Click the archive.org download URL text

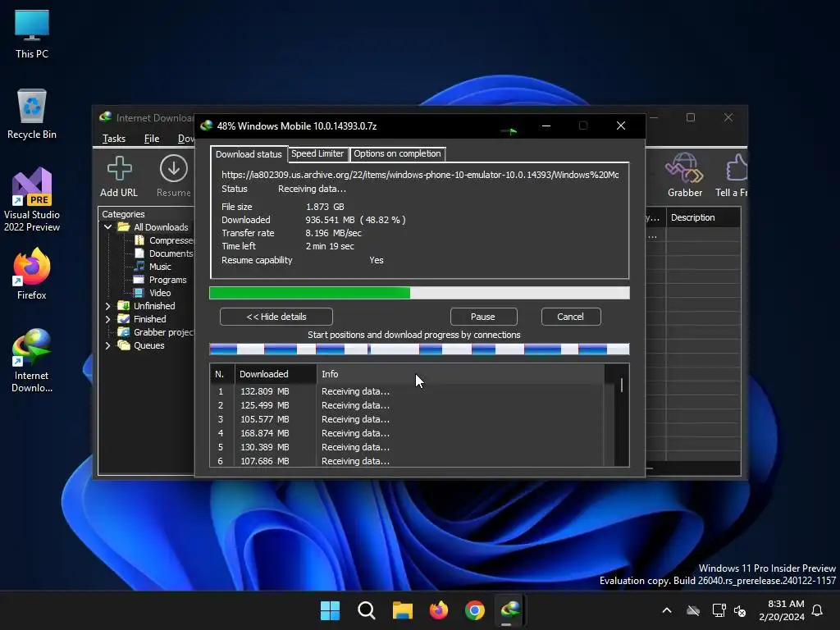tap(420, 175)
